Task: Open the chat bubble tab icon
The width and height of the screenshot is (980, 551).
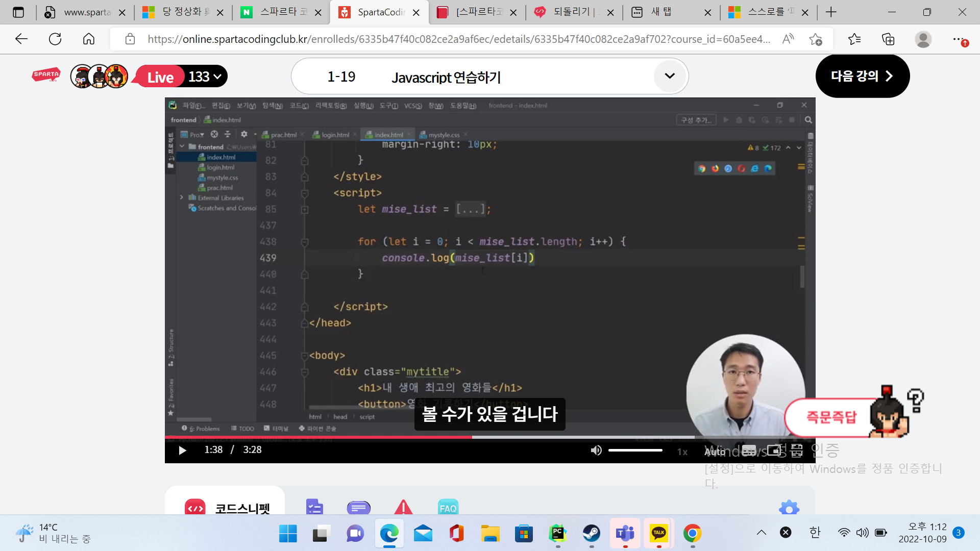Action: [x=358, y=507]
